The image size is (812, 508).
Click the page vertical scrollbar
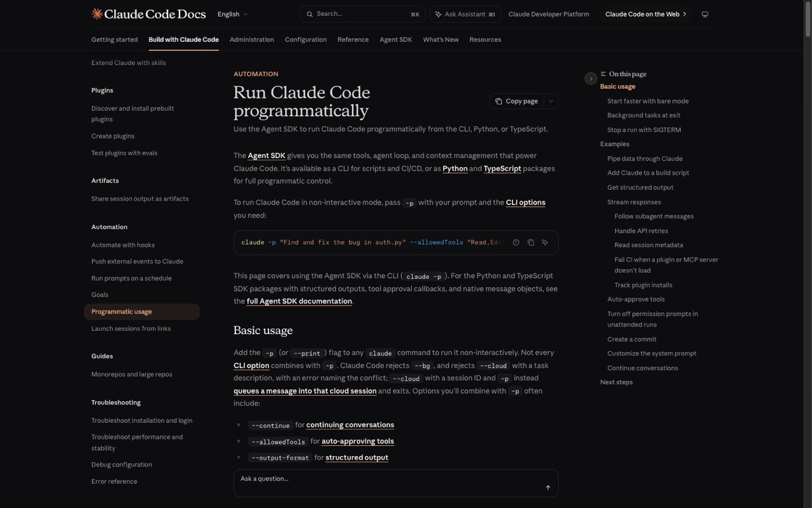(x=808, y=19)
